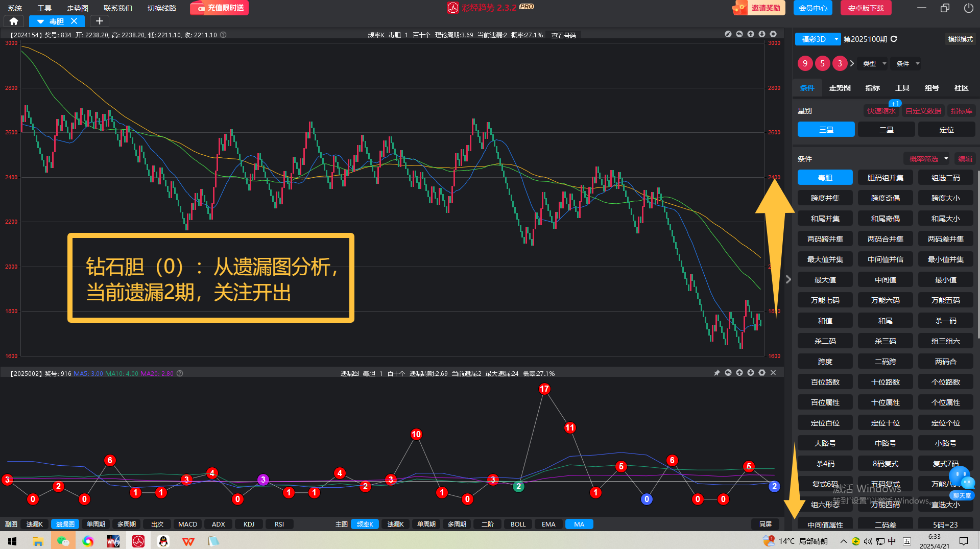The width and height of the screenshot is (980, 549).
Task: Open WPS Office from taskbar
Action: click(x=188, y=541)
